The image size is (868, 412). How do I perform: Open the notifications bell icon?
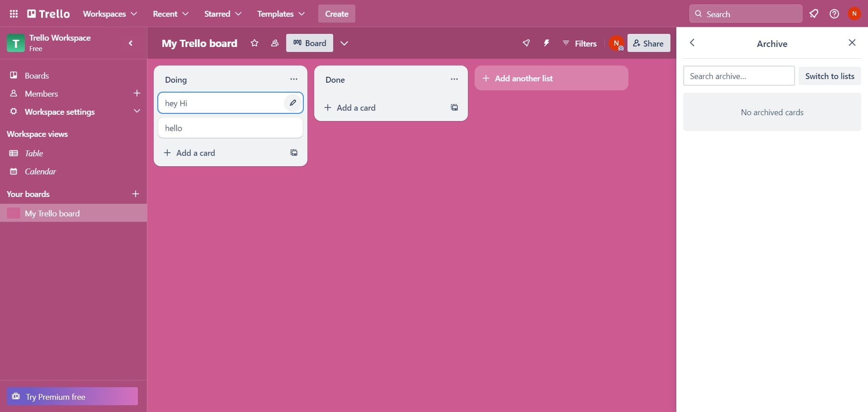click(814, 14)
